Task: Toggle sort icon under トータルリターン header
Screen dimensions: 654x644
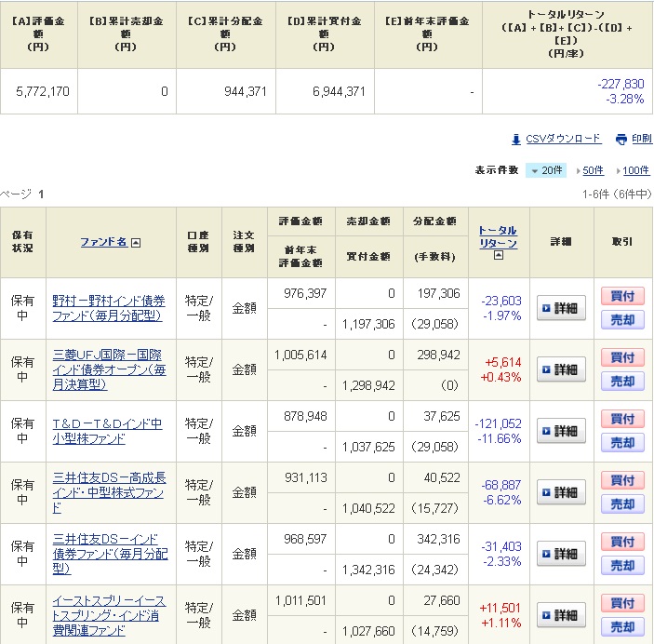Action: (498, 255)
